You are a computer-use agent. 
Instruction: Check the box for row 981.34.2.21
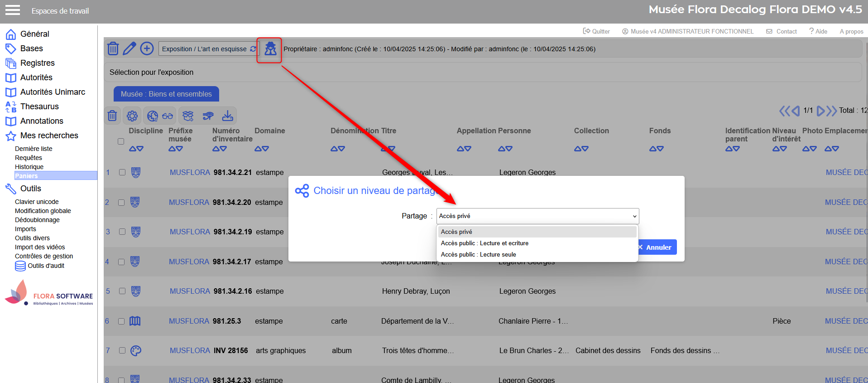pos(122,172)
